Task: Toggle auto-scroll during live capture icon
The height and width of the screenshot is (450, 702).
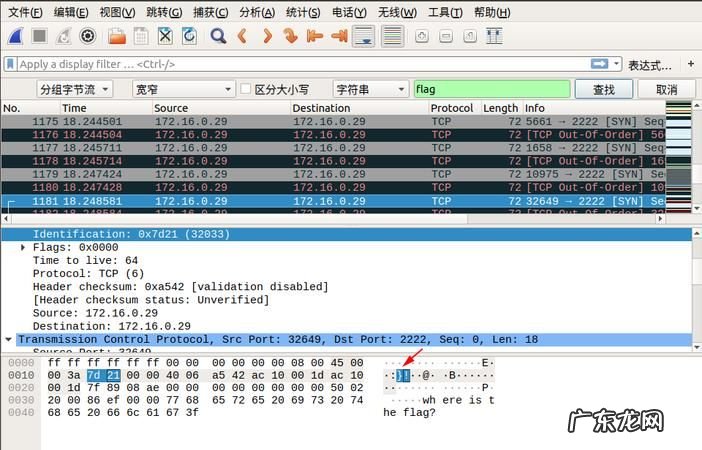Action: click(364, 36)
